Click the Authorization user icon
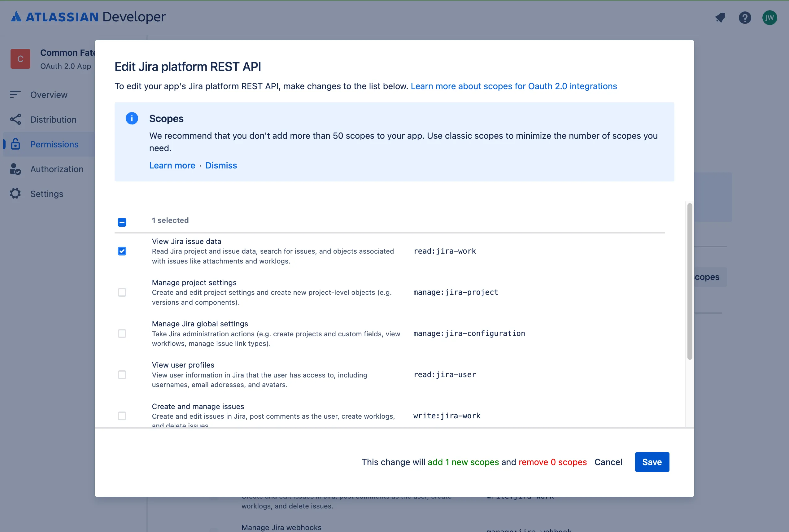The width and height of the screenshot is (789, 532). 15,169
